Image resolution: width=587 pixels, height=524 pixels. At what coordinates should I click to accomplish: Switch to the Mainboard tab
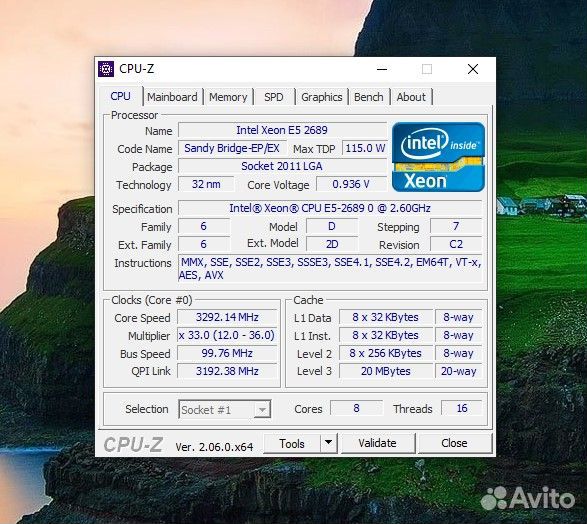[172, 97]
